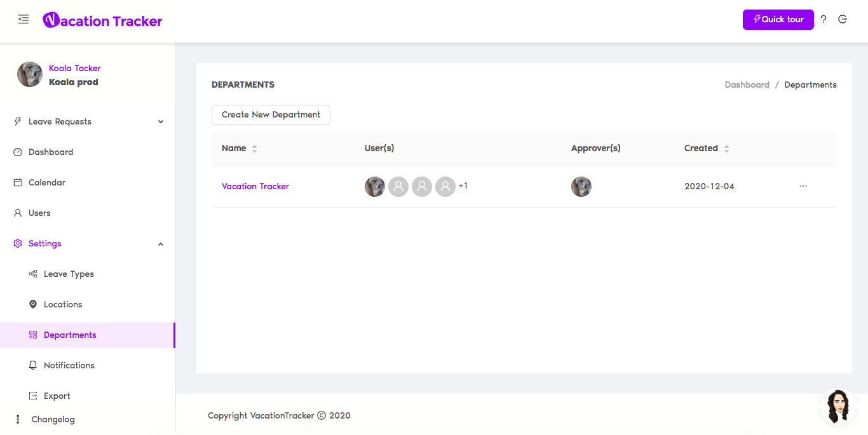Open Leave Types settings

(88, 274)
